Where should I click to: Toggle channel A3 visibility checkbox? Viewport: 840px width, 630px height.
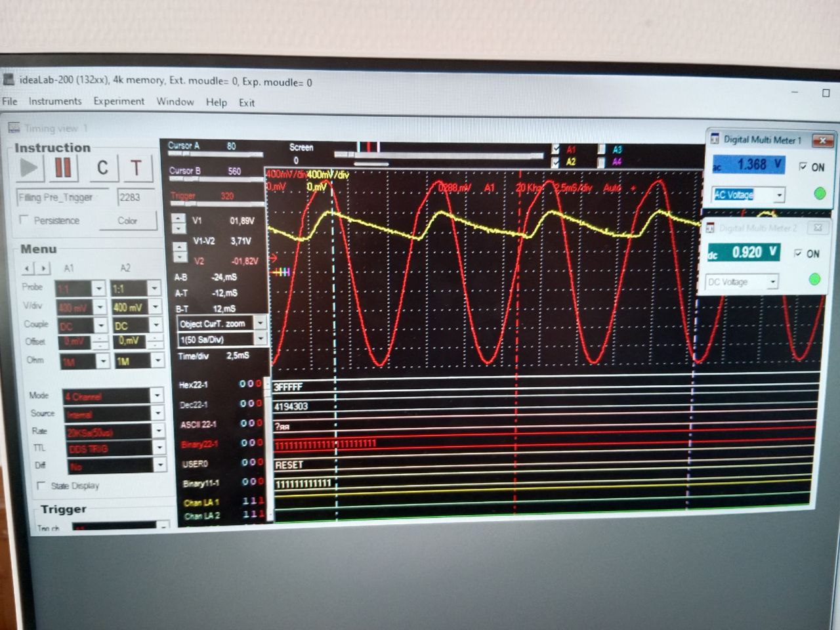601,150
